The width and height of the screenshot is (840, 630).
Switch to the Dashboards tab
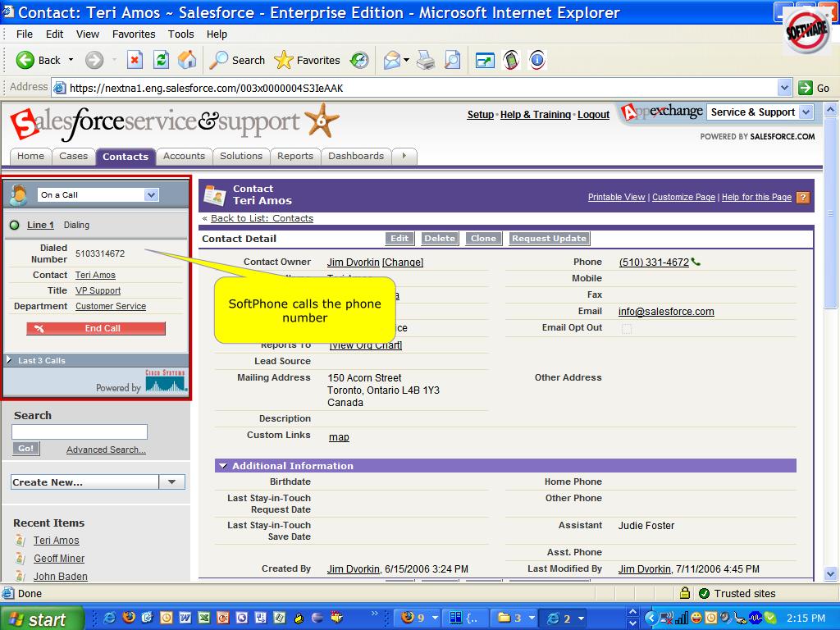pyautogui.click(x=356, y=156)
